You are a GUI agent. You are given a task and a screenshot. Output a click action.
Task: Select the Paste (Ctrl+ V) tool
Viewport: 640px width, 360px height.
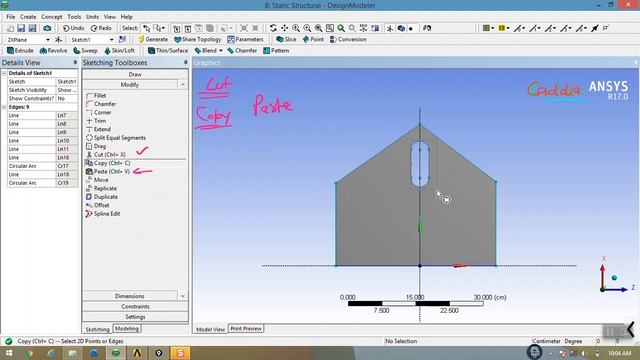108,171
